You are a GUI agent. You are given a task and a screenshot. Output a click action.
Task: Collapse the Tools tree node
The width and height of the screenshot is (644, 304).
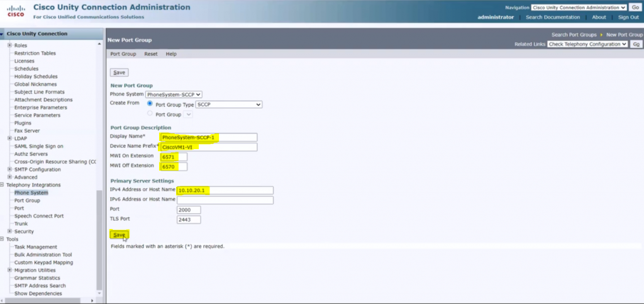2,239
